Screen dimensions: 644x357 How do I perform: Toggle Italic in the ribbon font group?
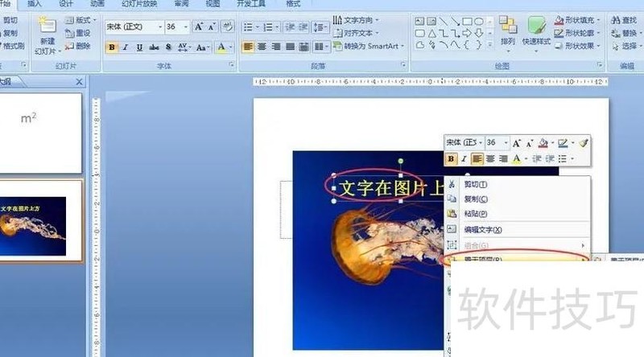tap(126, 47)
